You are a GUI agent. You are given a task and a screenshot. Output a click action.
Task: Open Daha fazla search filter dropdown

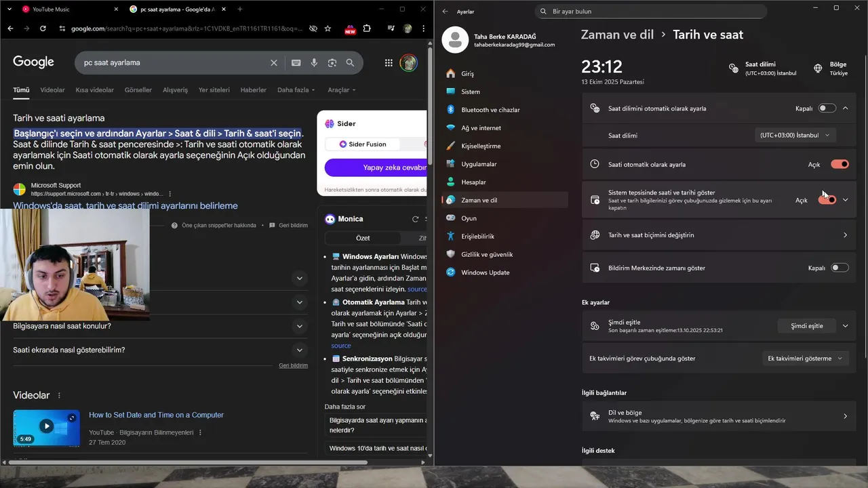[x=297, y=90]
